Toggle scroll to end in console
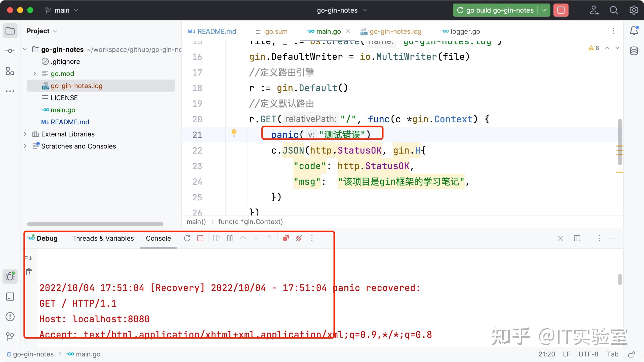This screenshot has width=644, height=362. (x=29, y=258)
